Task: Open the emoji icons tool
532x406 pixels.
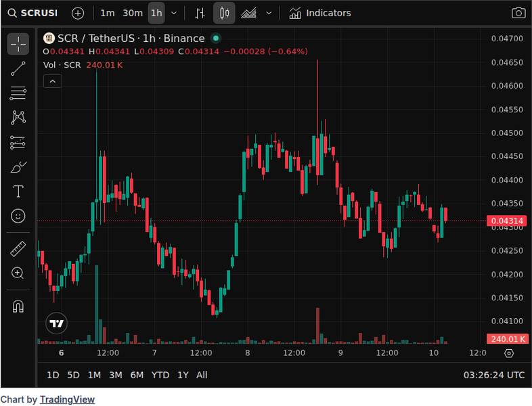Action: click(x=18, y=216)
